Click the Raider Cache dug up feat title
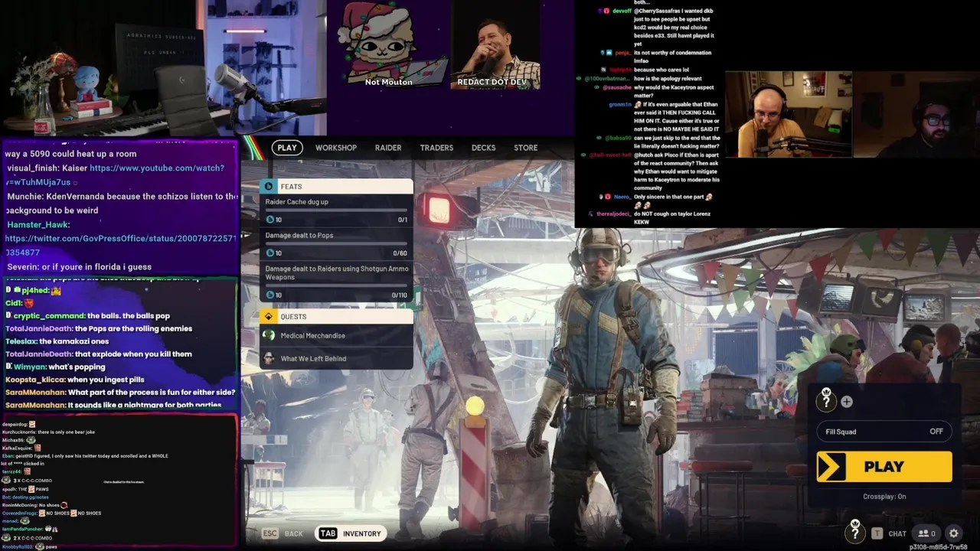 [x=296, y=202]
